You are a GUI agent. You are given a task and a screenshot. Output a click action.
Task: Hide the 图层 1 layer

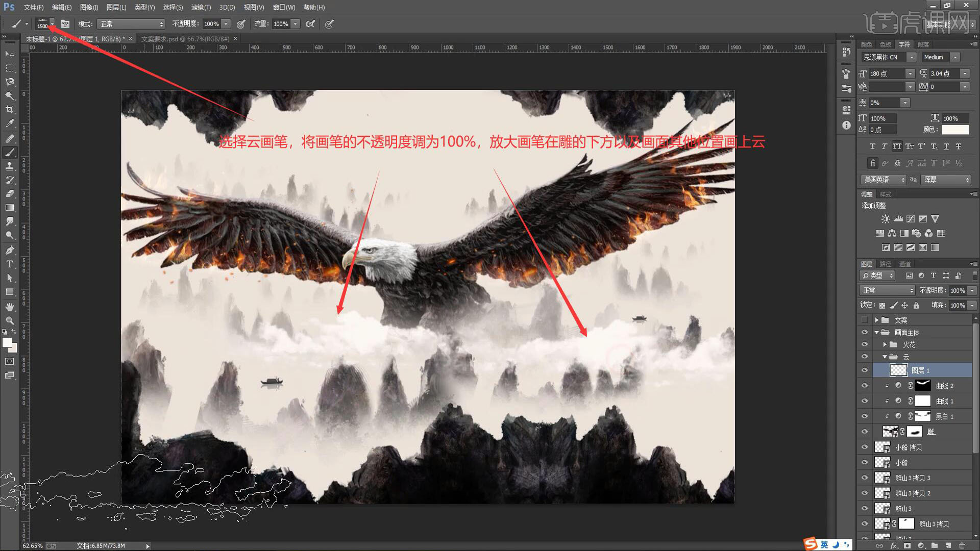click(865, 370)
